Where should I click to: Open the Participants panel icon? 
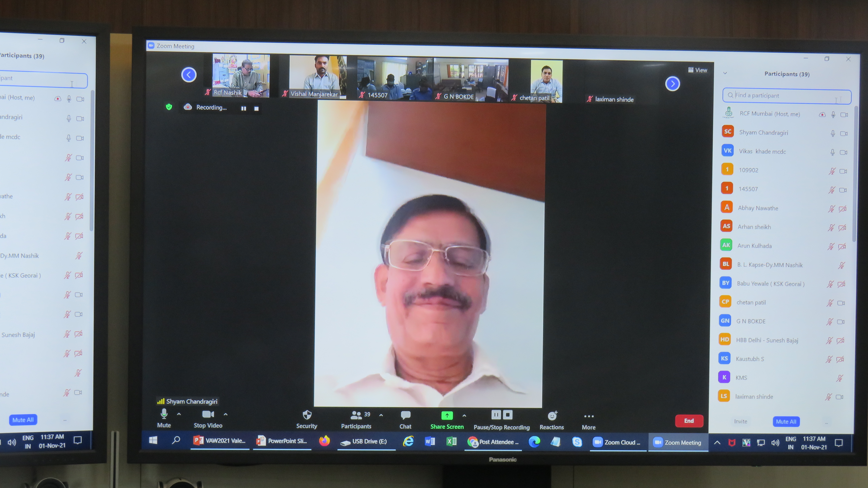[356, 415]
